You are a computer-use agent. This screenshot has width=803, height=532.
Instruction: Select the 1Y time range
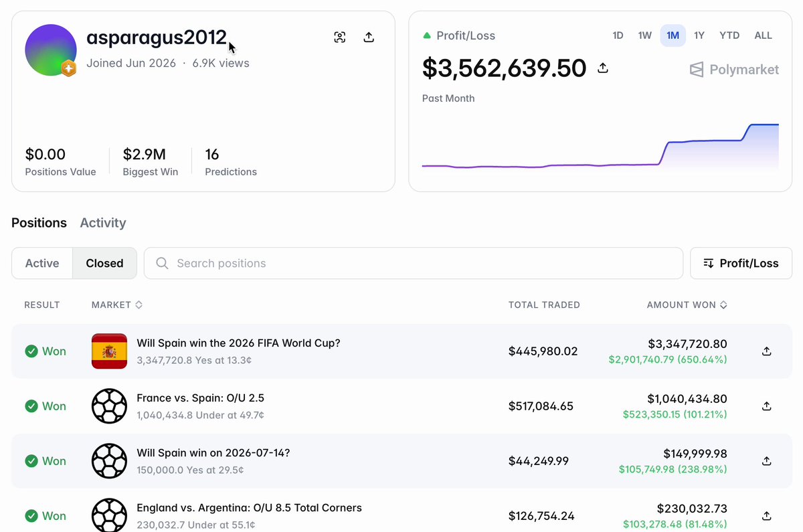click(699, 35)
